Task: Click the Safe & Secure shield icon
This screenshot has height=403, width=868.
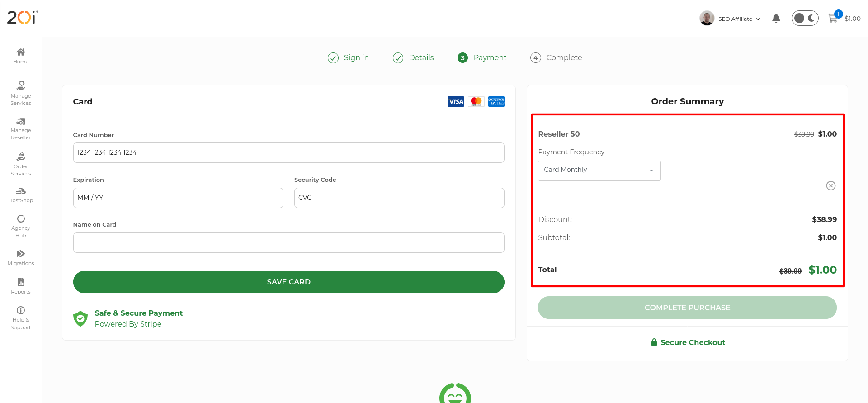Action: (x=80, y=318)
